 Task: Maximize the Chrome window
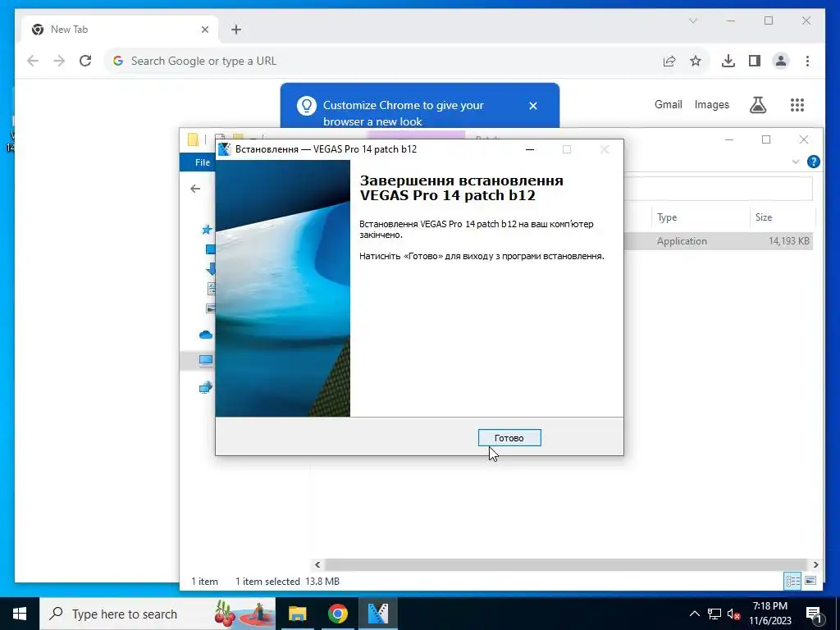[769, 21]
